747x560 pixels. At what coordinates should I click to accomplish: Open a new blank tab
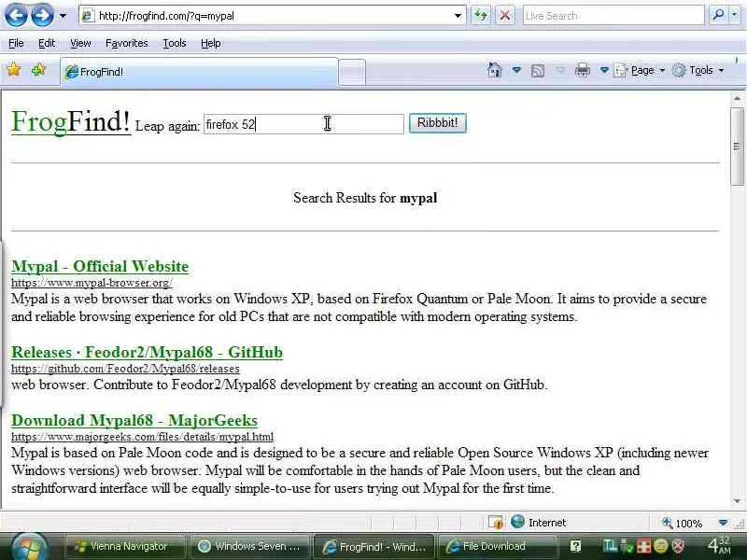[352, 73]
